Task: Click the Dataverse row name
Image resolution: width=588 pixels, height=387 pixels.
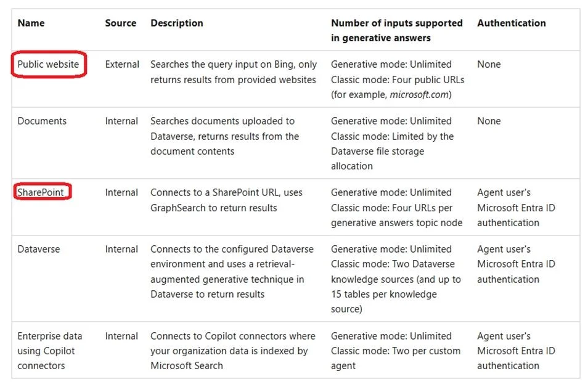Action: (39, 249)
